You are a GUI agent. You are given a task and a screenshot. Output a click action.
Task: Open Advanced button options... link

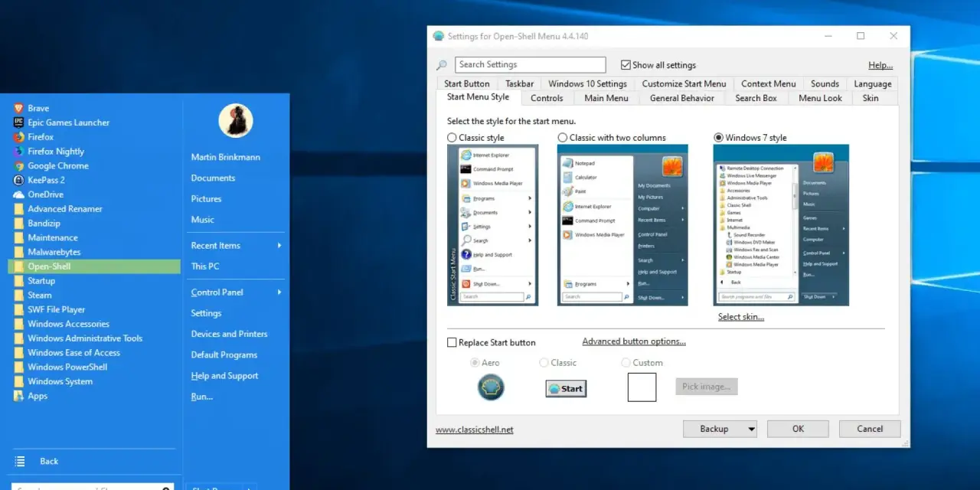tap(634, 341)
